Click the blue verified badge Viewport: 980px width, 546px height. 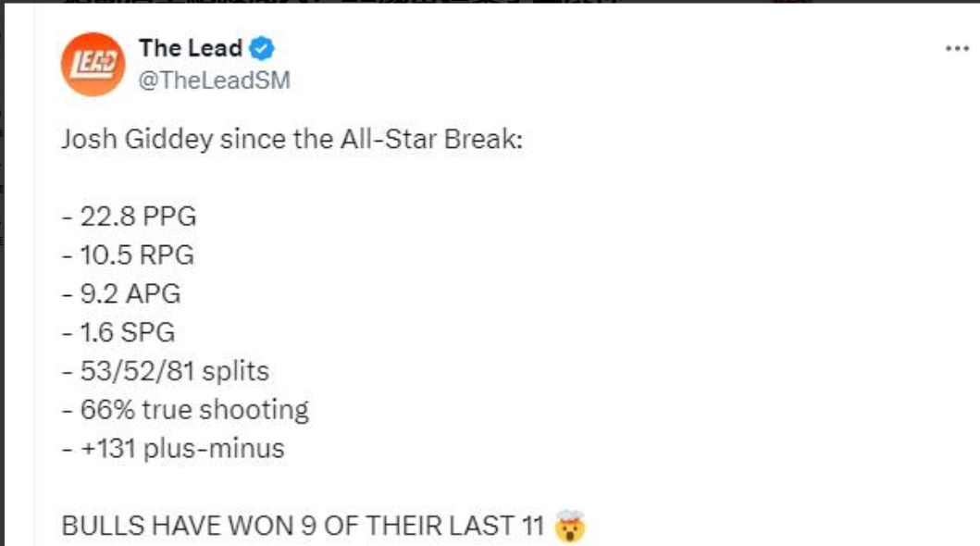pyautogui.click(x=263, y=48)
